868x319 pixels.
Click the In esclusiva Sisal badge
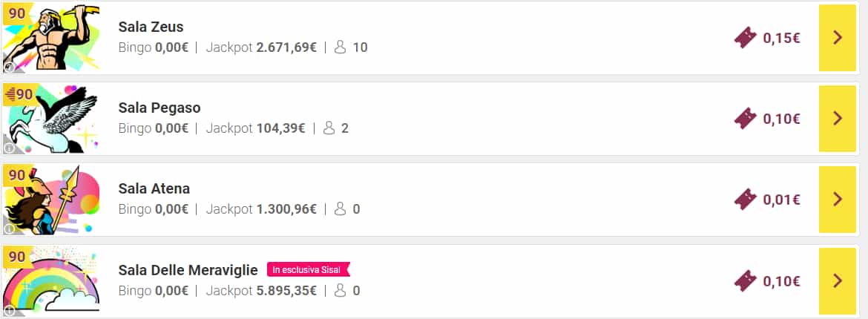coord(309,270)
